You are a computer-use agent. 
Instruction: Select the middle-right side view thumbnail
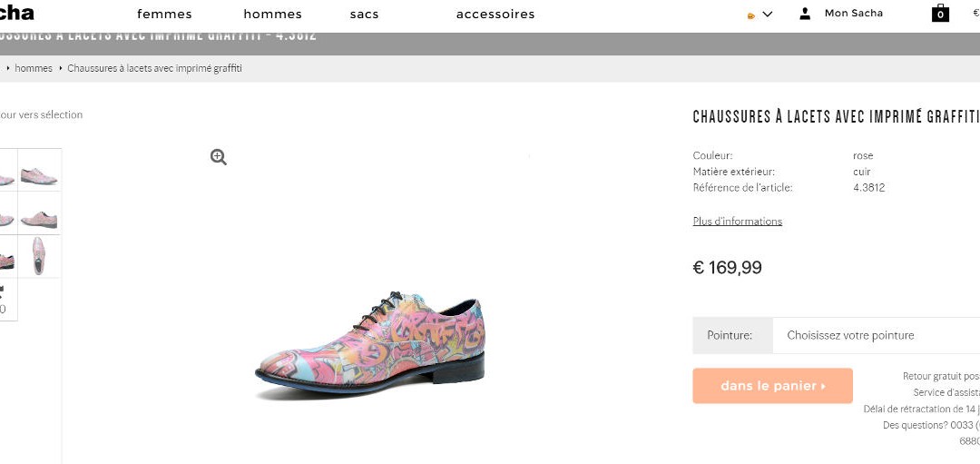pyautogui.click(x=39, y=218)
